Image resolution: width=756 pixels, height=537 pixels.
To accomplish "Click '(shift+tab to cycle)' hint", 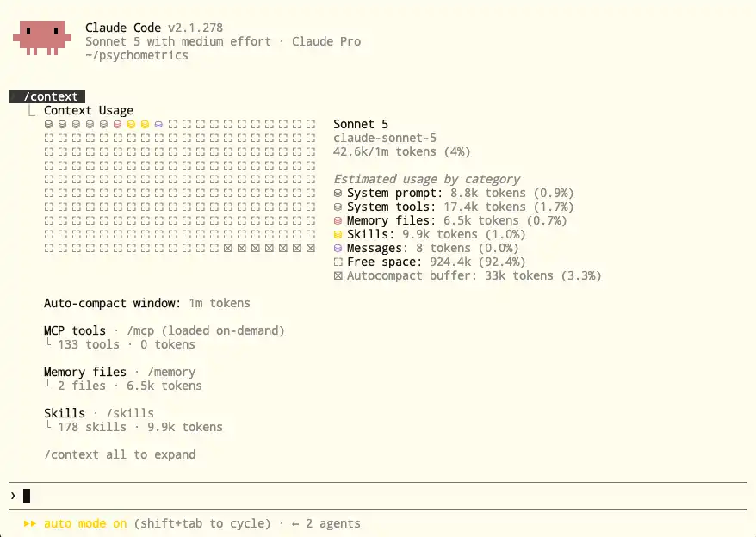I will click(x=202, y=523).
